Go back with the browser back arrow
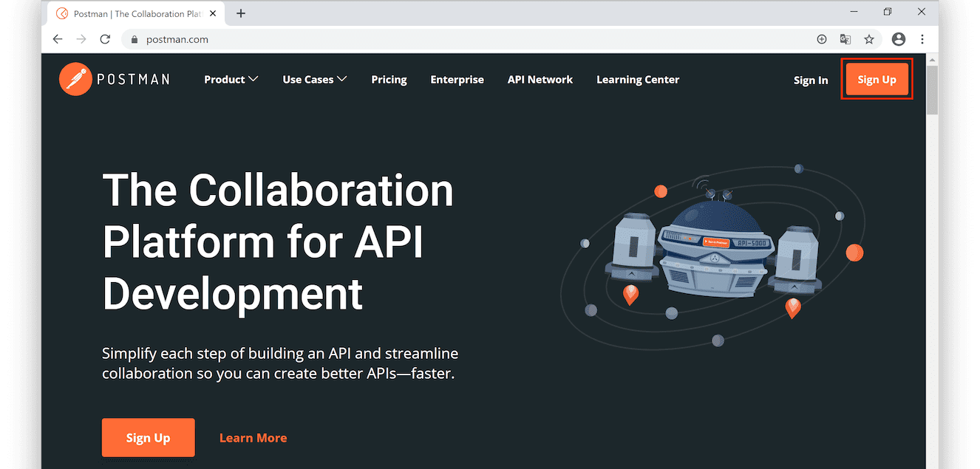The width and height of the screenshot is (980, 469). point(58,39)
